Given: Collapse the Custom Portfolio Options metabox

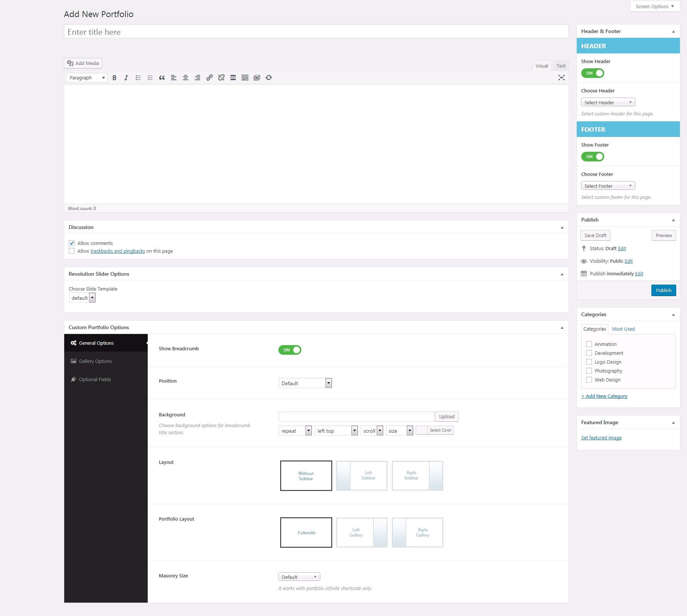Looking at the screenshot, I should [x=562, y=328].
